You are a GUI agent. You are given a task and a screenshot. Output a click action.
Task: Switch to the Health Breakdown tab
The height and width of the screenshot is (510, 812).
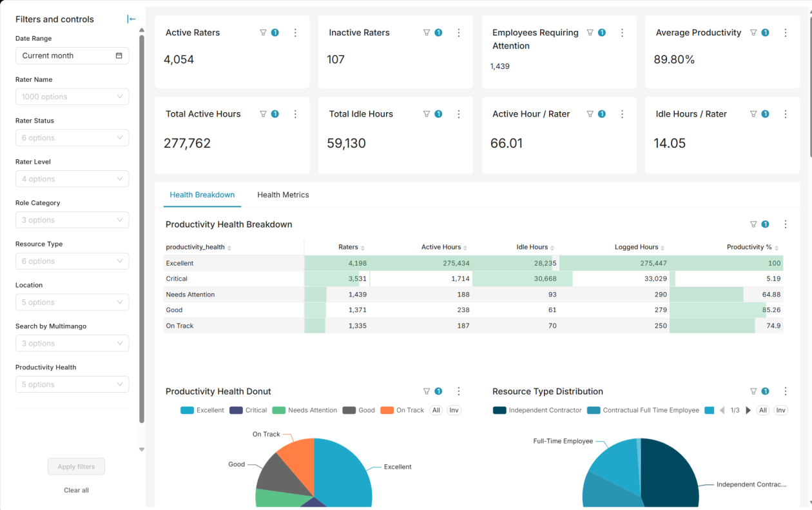(x=202, y=195)
